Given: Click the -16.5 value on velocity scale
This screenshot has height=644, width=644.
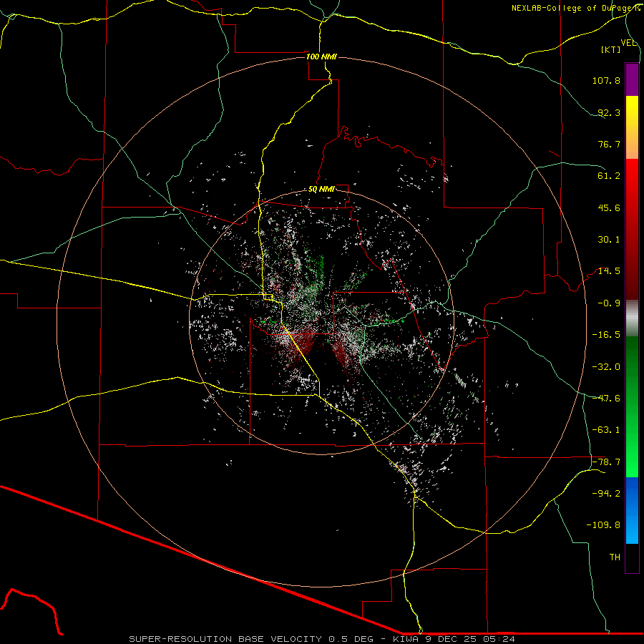Looking at the screenshot, I should pos(606,335).
